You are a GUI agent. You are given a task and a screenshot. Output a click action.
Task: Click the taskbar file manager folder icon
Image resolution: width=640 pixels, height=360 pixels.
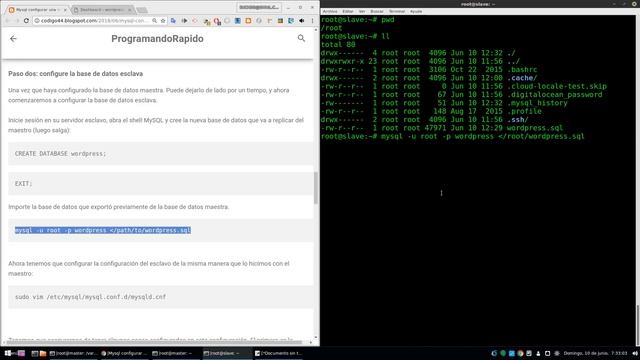[43, 353]
